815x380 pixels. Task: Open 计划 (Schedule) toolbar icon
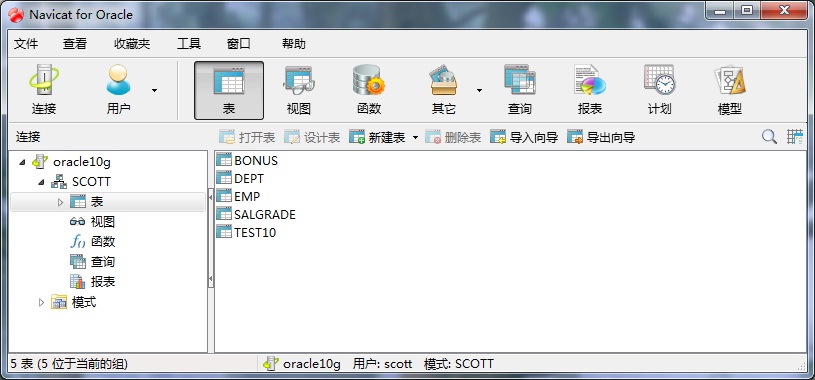point(660,90)
